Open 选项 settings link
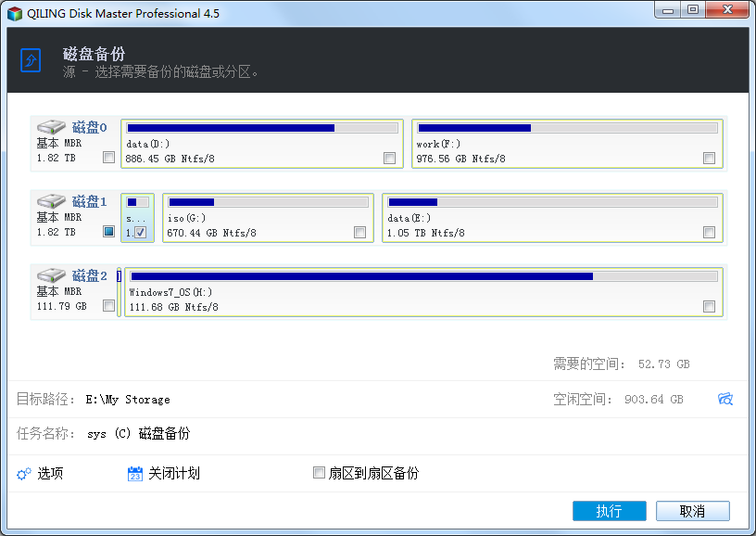This screenshot has height=536, width=756. pyautogui.click(x=50, y=474)
